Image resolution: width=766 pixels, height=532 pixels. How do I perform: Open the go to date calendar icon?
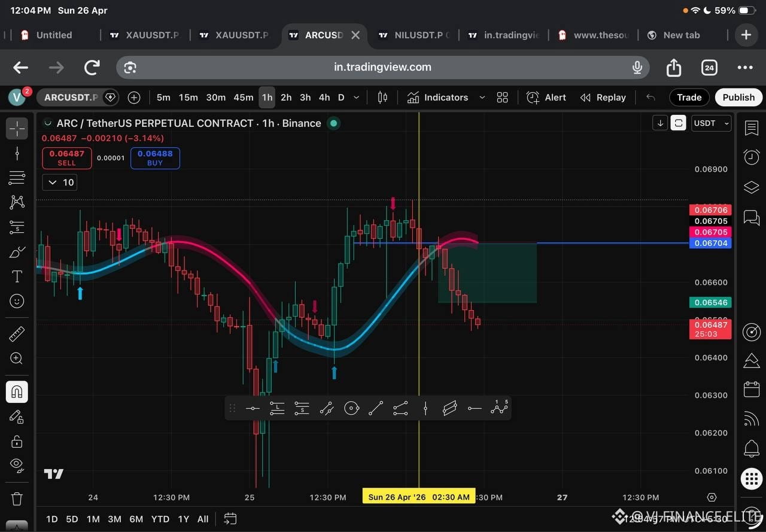230,519
